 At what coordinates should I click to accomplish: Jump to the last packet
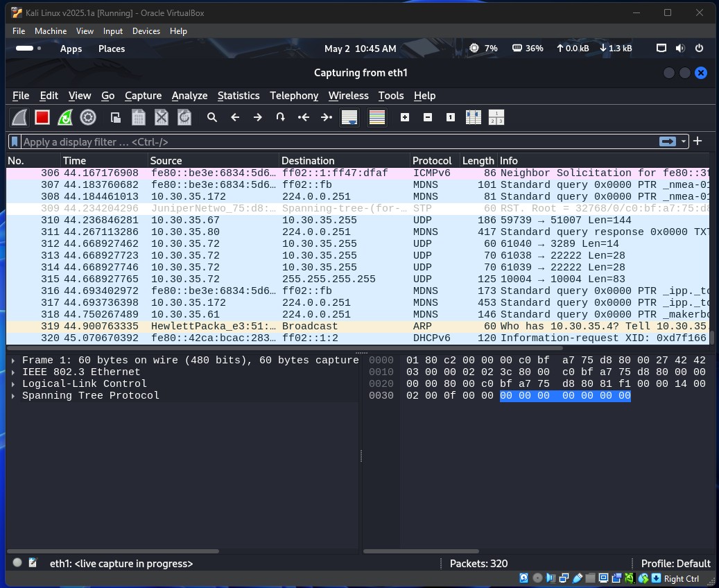pyautogui.click(x=327, y=118)
